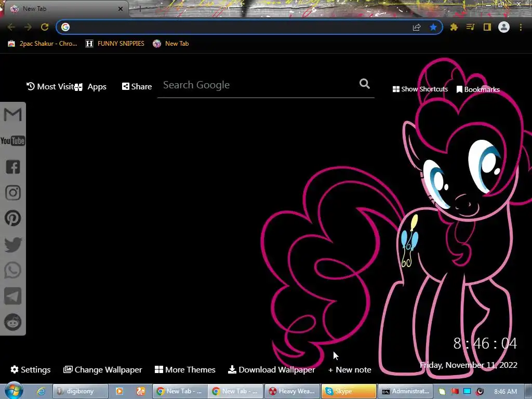Viewport: 532px width, 399px height.
Task: Open Facebook from the sidebar
Action: point(13,167)
